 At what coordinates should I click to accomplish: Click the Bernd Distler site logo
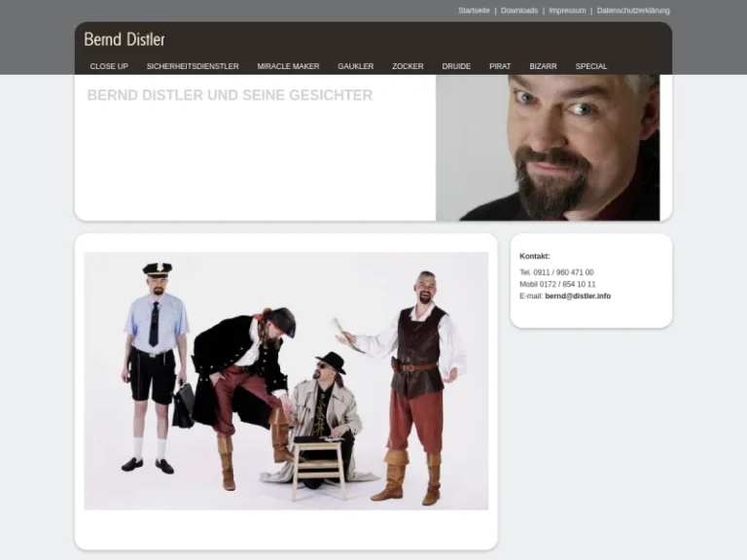124,40
